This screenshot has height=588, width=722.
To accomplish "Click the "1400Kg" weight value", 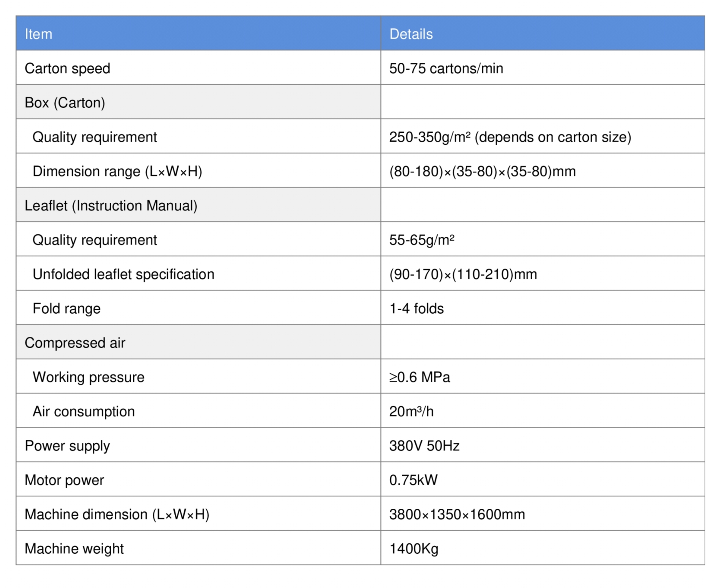I will tap(414, 548).
